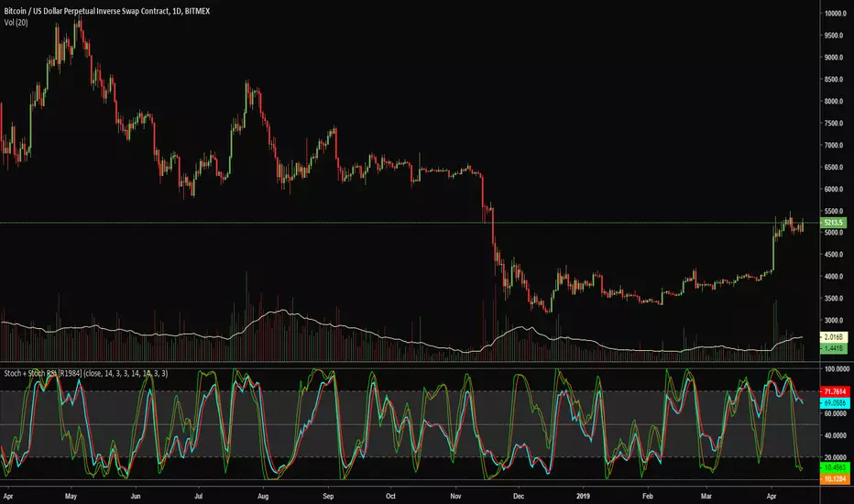Screen dimensions: 854x504
Task: Click the 10000.0 price axis label
Action: (835, 14)
